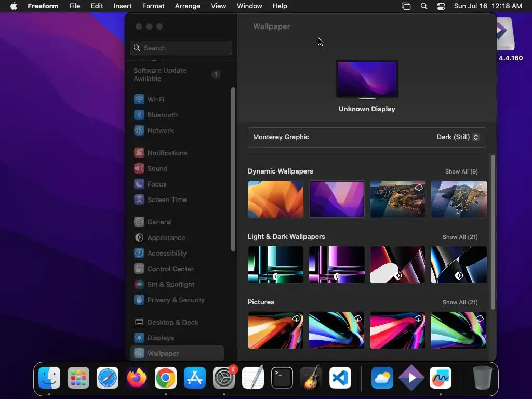Select purple Monterey dynamic wallpaper

(x=337, y=199)
